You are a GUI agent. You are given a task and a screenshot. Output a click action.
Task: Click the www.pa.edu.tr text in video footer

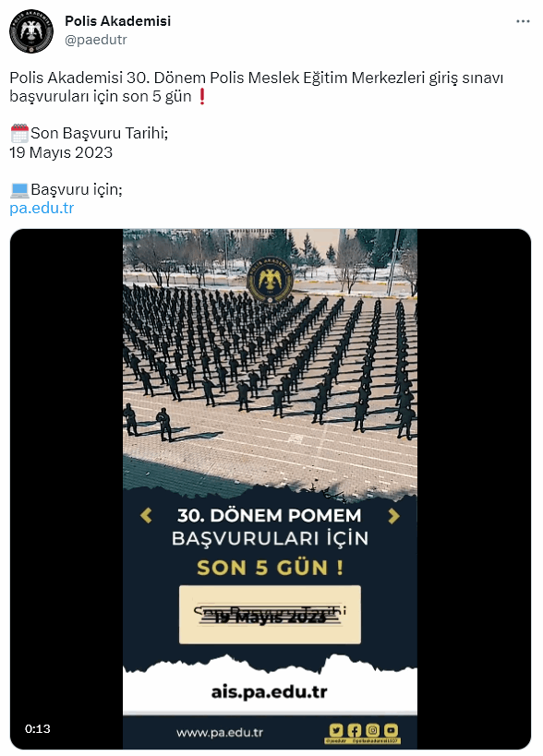click(220, 732)
